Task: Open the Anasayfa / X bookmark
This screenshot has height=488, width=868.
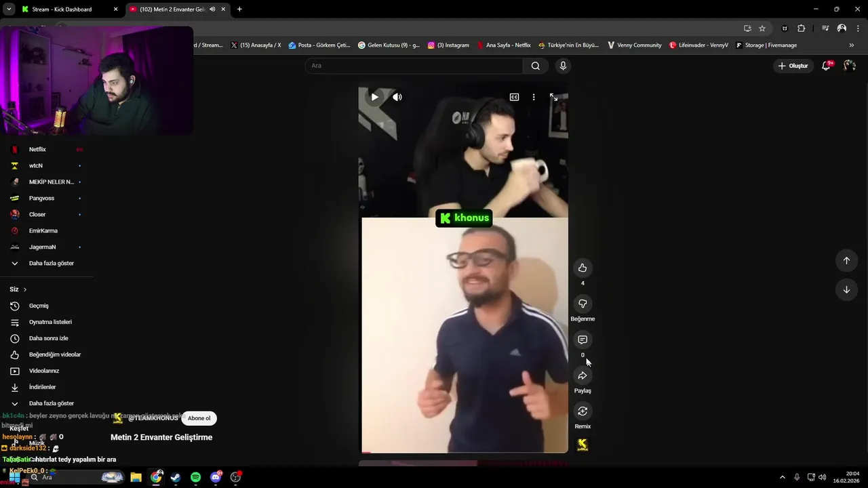Action: 256,45
